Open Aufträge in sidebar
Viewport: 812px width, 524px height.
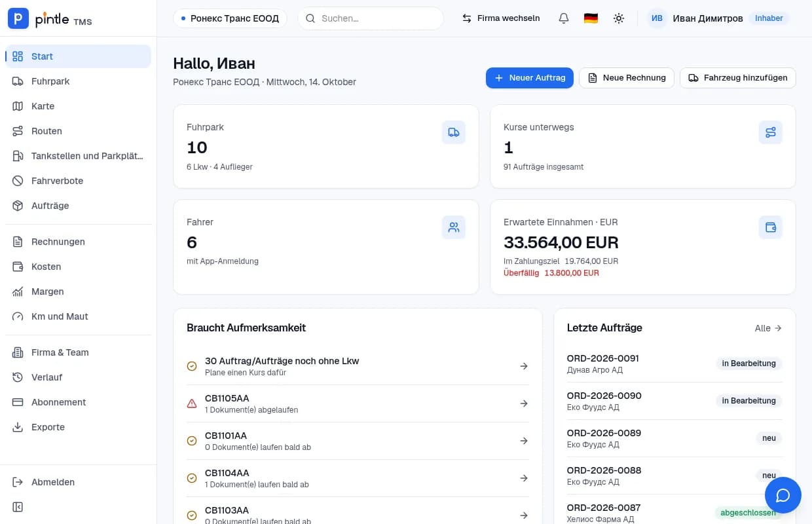pyautogui.click(x=78, y=206)
